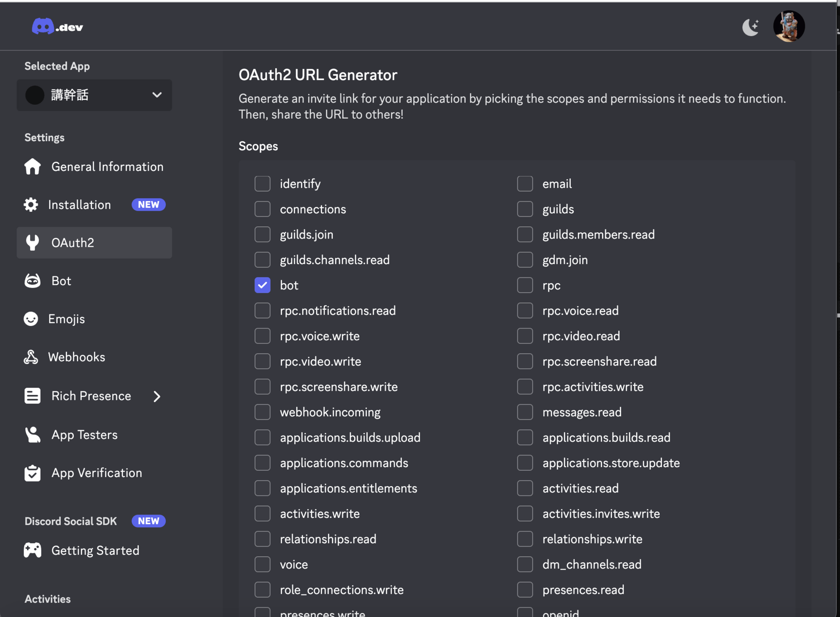Open Getting Started under Social SDK
This screenshot has height=617, width=840.
click(94, 550)
